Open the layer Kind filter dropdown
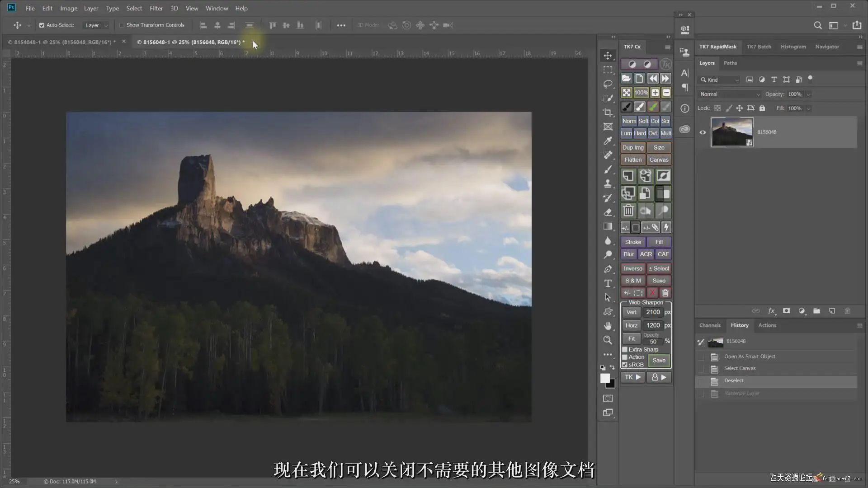 coord(720,80)
